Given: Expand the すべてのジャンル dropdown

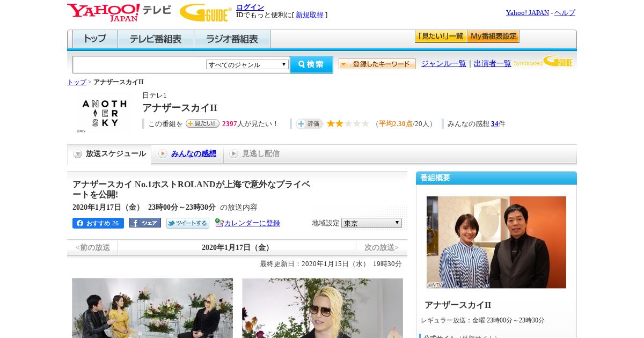Looking at the screenshot, I should (247, 64).
